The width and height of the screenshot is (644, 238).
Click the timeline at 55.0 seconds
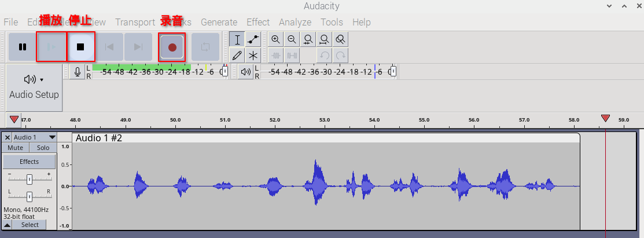tap(424, 120)
